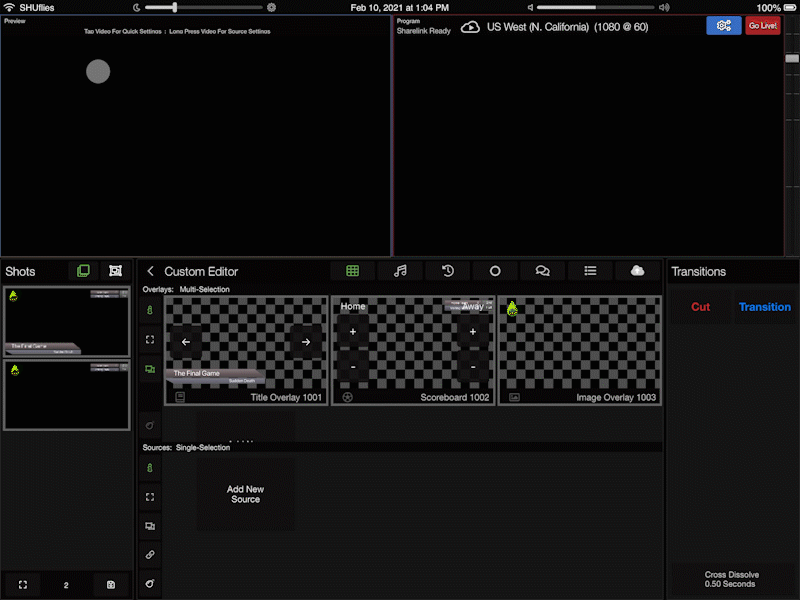Increase the Home score with plus
The image size is (800, 600).
click(353, 331)
